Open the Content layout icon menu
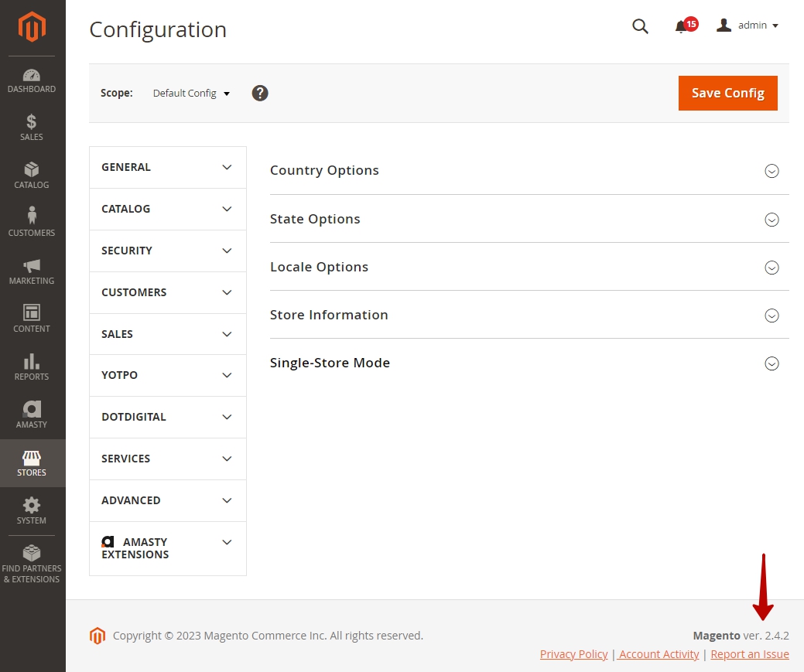Viewport: 804px width, 672px height. (x=32, y=319)
